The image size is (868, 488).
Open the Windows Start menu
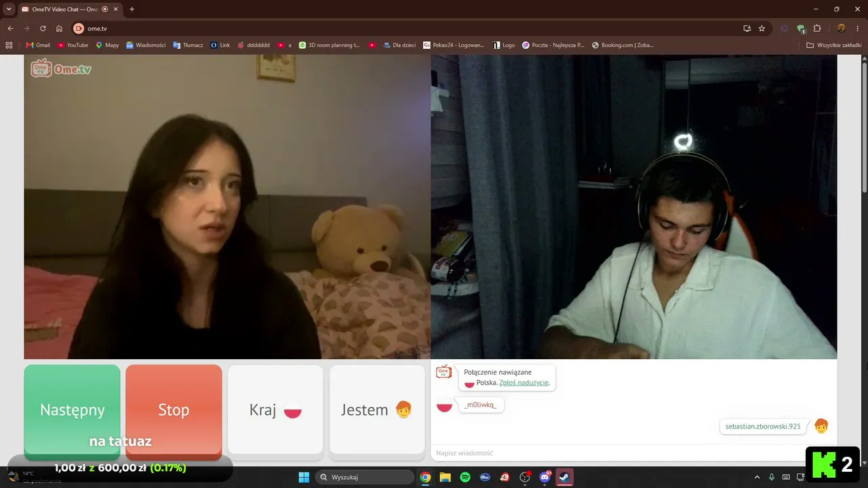[303, 477]
